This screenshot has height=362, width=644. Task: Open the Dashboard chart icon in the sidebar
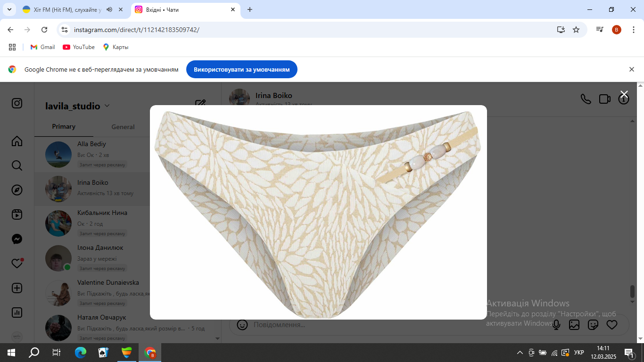pos(17,313)
